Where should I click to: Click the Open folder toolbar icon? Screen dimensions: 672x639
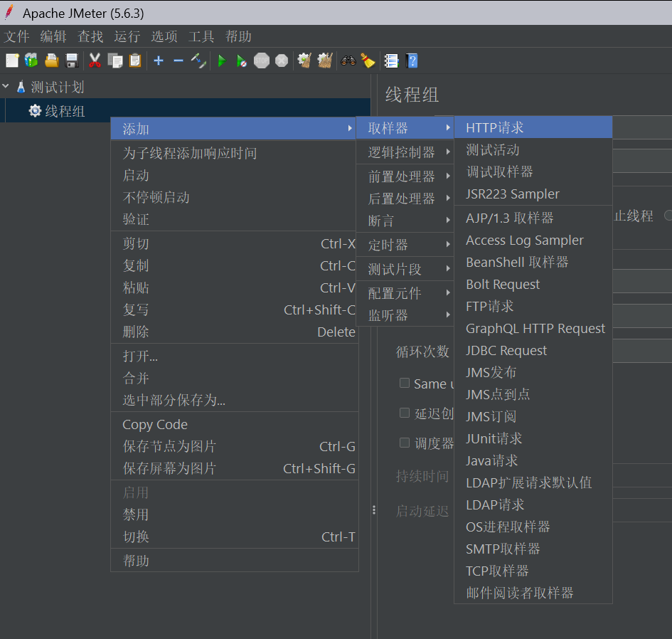[x=52, y=60]
